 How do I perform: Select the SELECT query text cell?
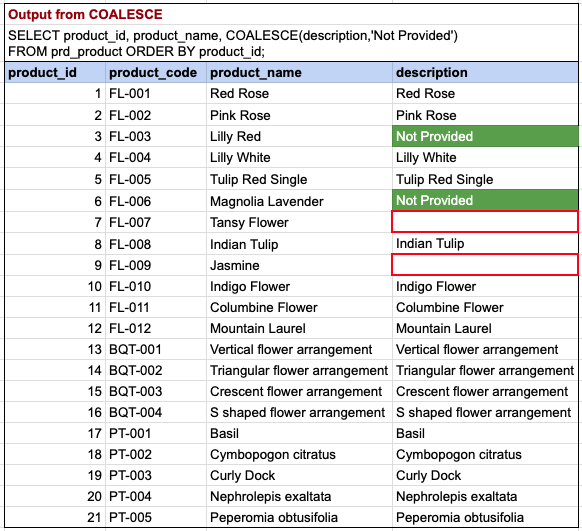click(291, 43)
